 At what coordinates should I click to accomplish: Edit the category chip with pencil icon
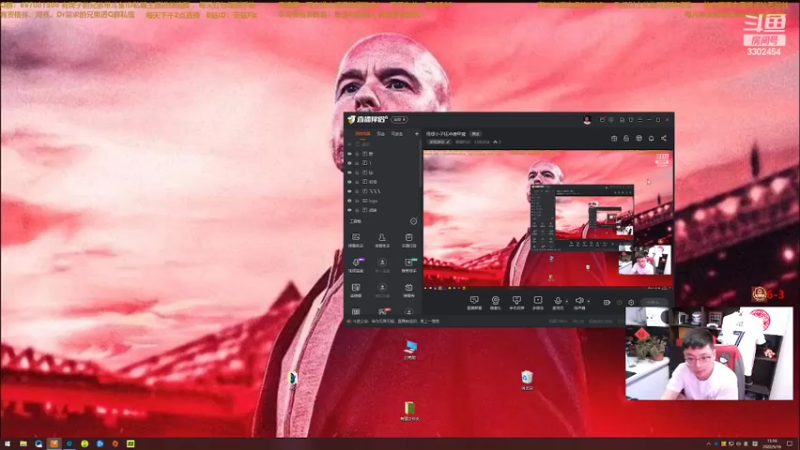[x=439, y=142]
